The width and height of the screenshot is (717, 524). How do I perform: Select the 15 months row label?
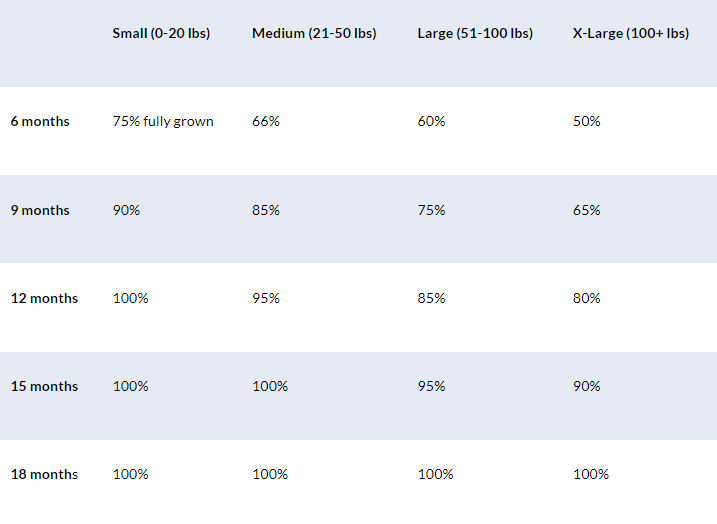click(44, 387)
